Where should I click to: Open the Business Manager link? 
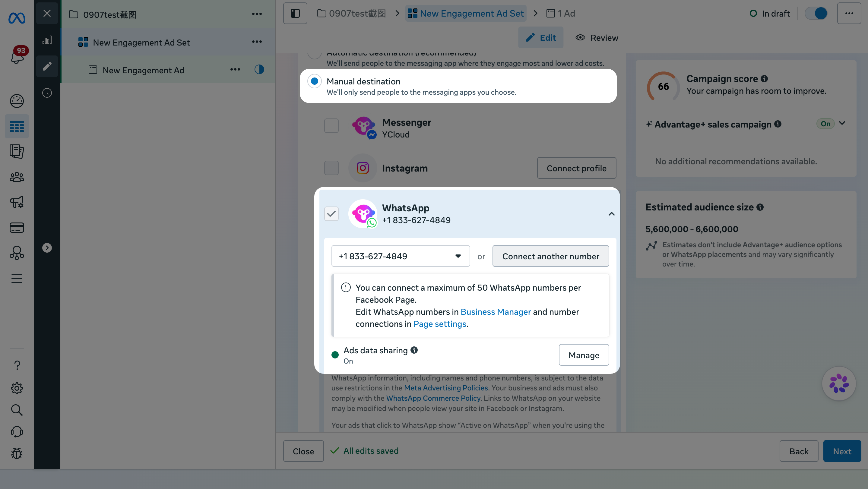point(495,312)
